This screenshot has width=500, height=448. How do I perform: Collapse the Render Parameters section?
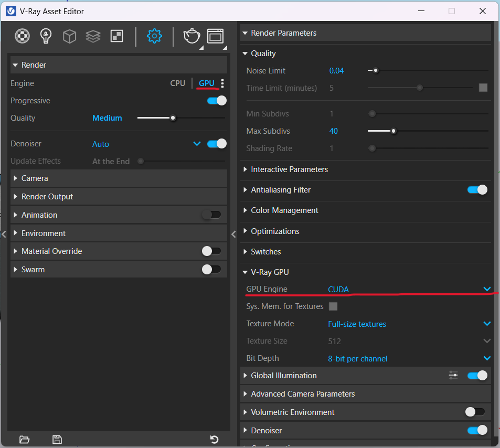click(x=366, y=33)
